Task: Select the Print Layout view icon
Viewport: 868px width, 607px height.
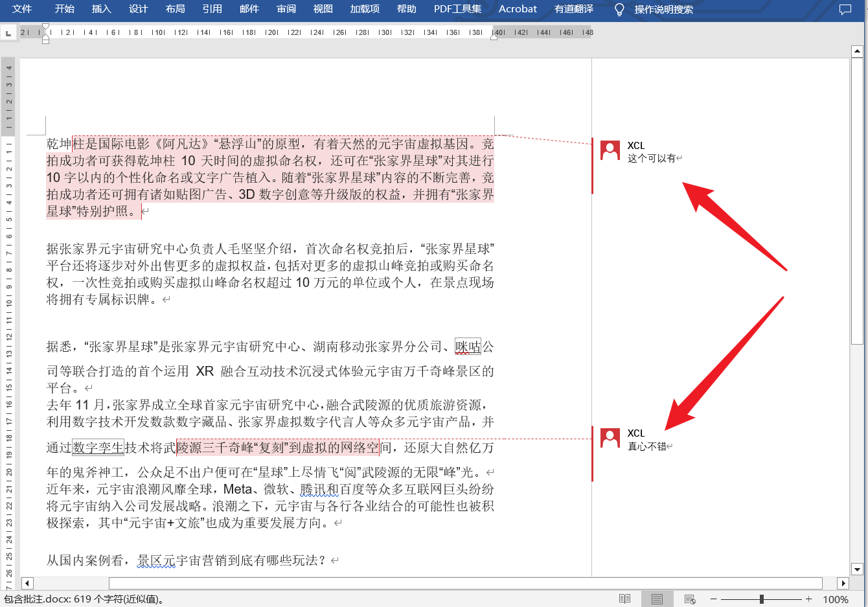Action: [656, 599]
